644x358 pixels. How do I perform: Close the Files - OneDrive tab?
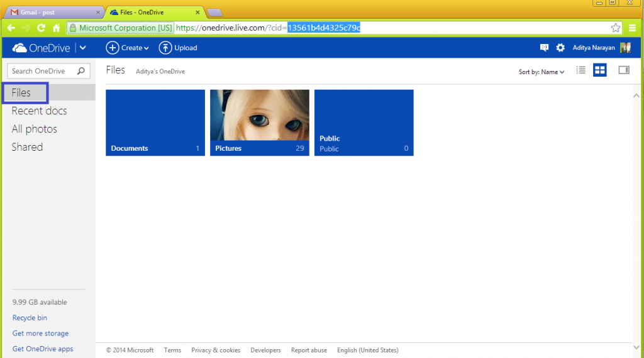(197, 13)
